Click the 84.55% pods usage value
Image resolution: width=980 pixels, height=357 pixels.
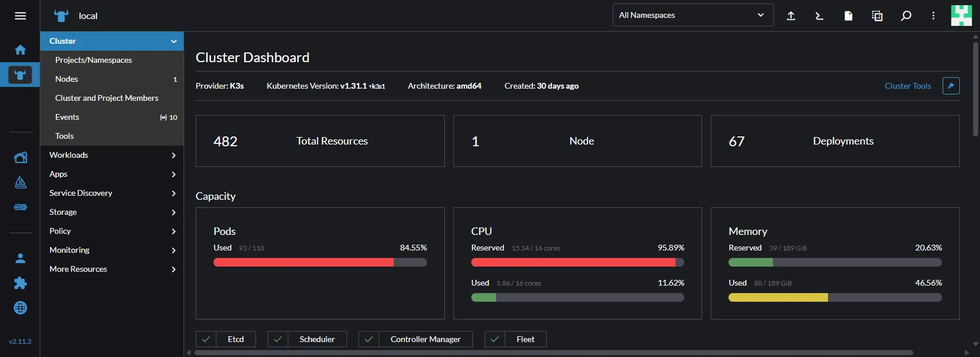point(413,248)
